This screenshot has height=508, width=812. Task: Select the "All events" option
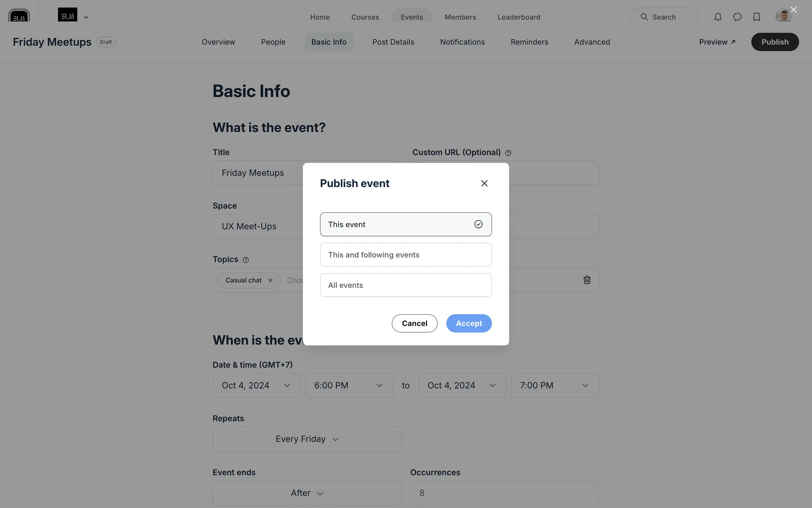pos(406,285)
